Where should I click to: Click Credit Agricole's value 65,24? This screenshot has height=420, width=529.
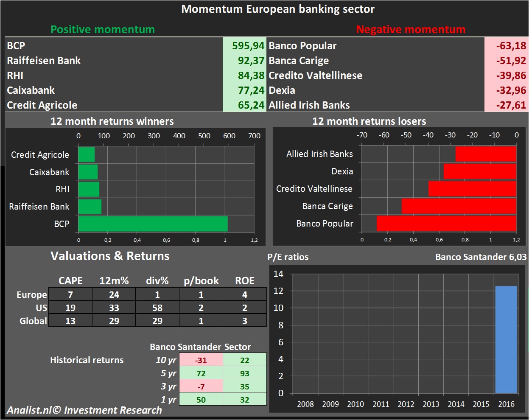click(x=244, y=105)
